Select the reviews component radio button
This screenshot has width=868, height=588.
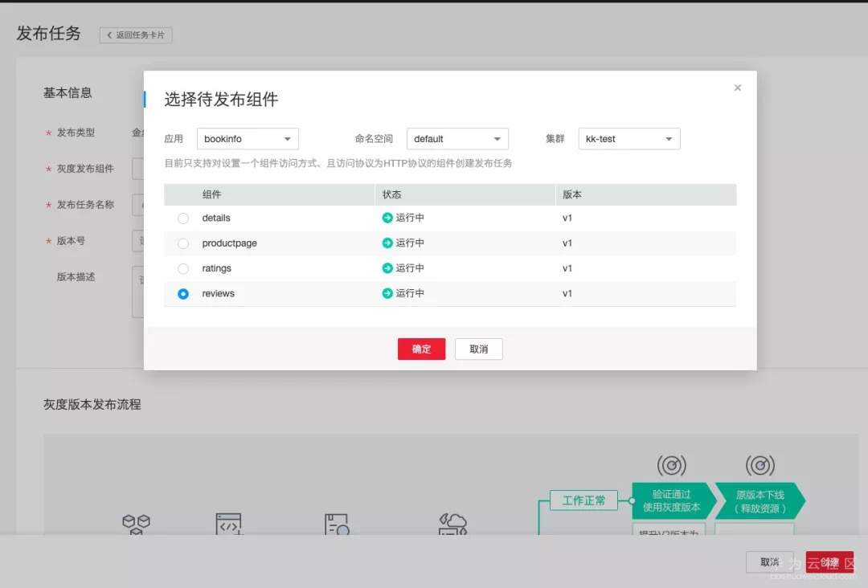(x=183, y=294)
